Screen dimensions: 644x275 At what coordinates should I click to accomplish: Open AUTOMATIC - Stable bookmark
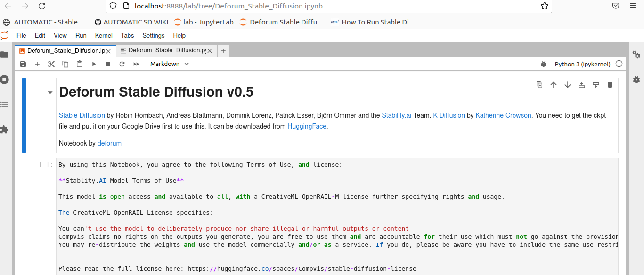click(x=45, y=22)
